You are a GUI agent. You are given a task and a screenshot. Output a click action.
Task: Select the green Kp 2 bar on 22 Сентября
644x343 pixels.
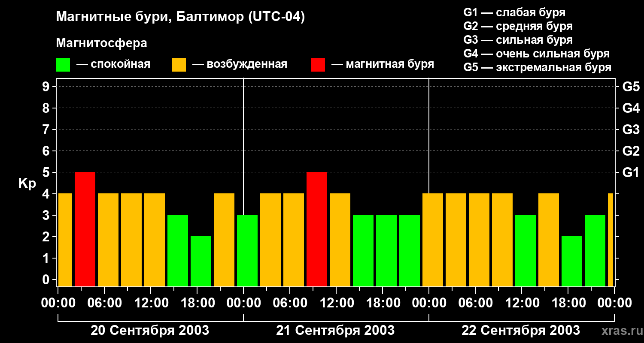coord(572,262)
